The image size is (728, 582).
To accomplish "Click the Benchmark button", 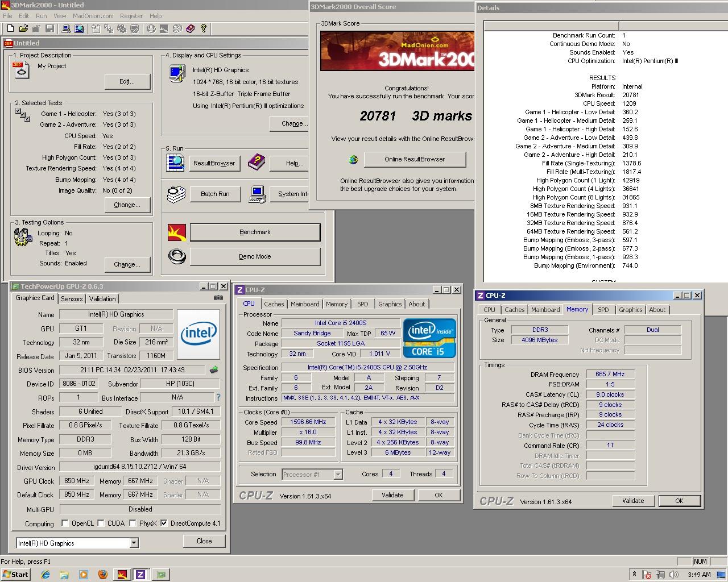I will point(255,232).
